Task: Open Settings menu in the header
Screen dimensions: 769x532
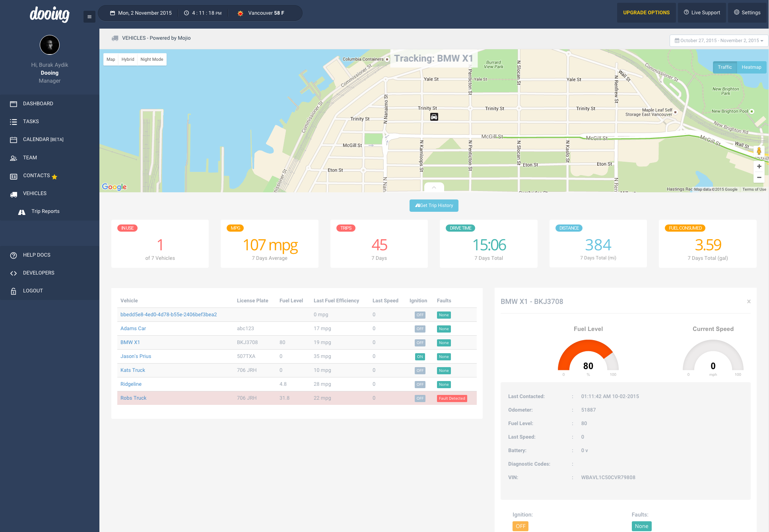Action: [x=747, y=13]
